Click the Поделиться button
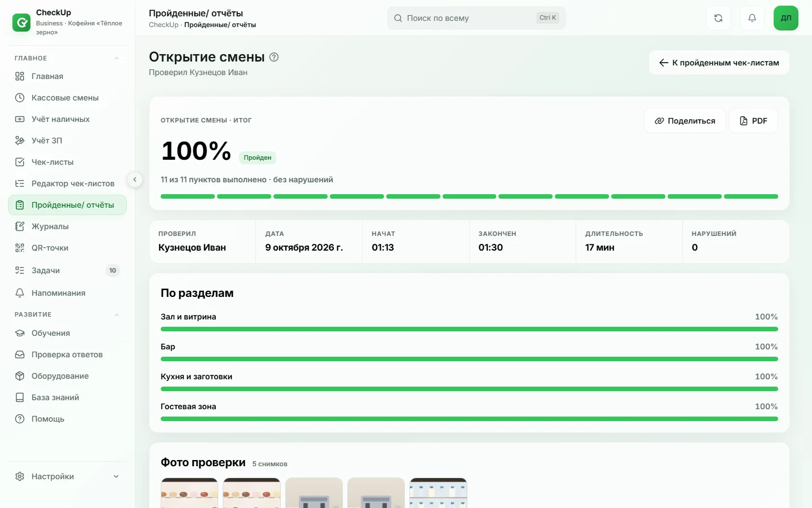The height and width of the screenshot is (508, 812). coord(685,121)
